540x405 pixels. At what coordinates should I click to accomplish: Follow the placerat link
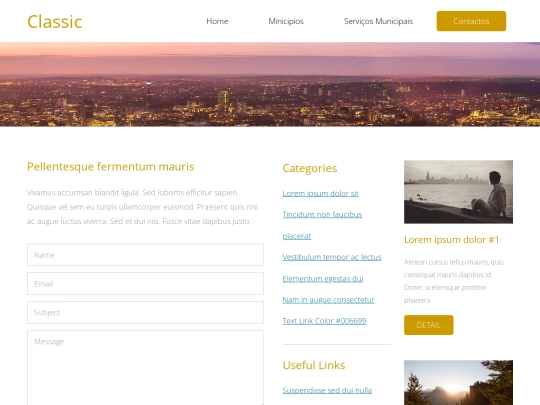tap(297, 236)
